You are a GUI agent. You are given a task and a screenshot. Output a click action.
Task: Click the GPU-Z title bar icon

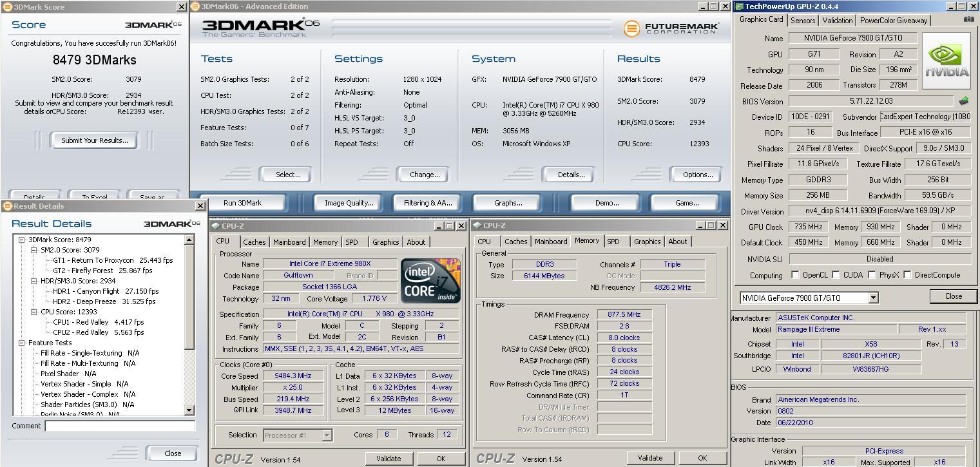click(x=739, y=6)
